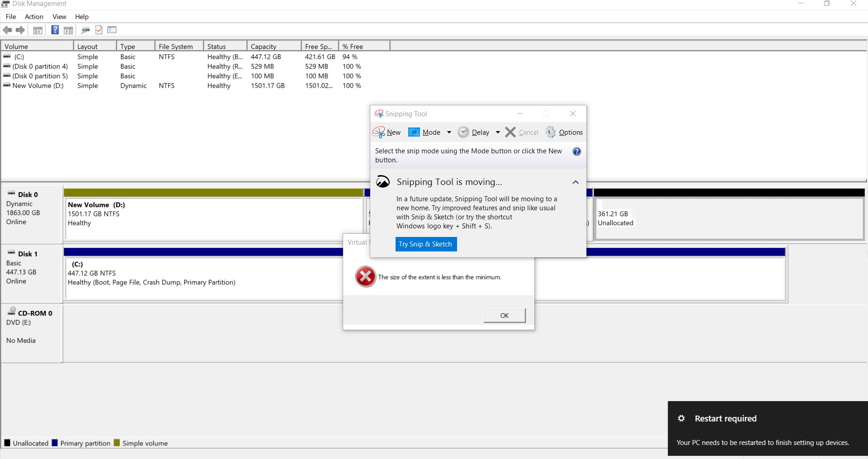The width and height of the screenshot is (868, 459).
Task: Sort by the Type column header
Action: pyautogui.click(x=136, y=46)
